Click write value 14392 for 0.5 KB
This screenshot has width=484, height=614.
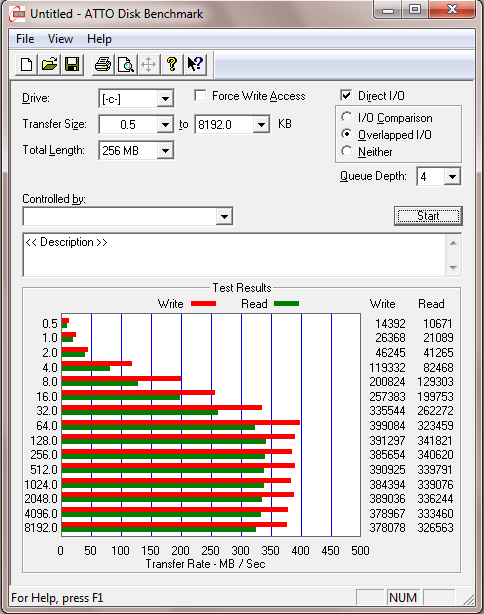click(390, 324)
